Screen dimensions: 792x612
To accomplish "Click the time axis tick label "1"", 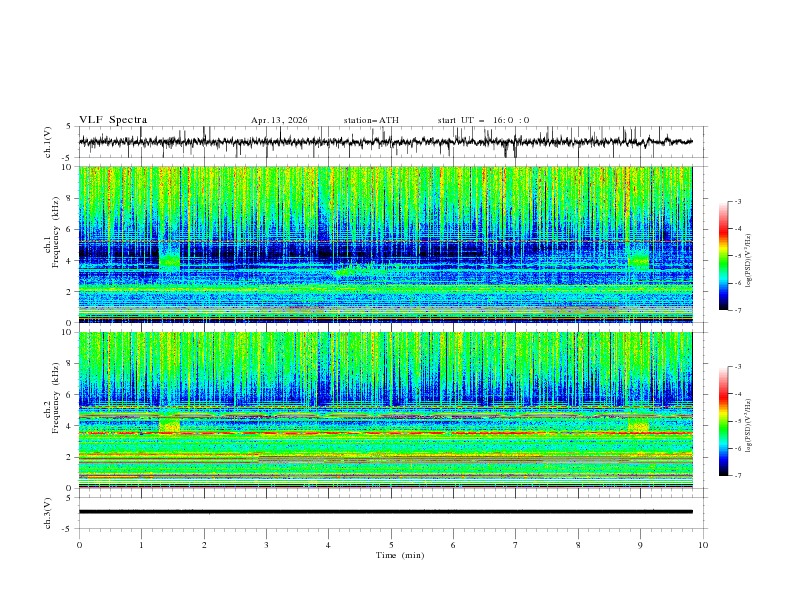I will (x=141, y=545).
